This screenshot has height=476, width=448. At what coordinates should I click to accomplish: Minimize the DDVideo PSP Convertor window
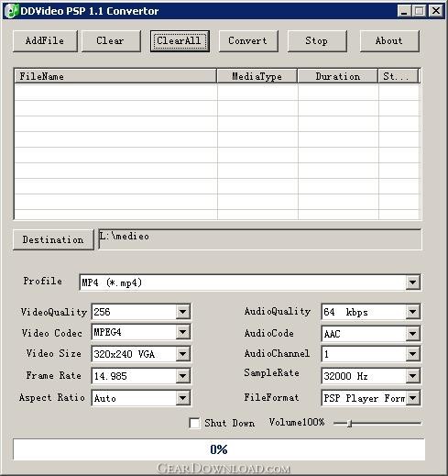point(404,11)
